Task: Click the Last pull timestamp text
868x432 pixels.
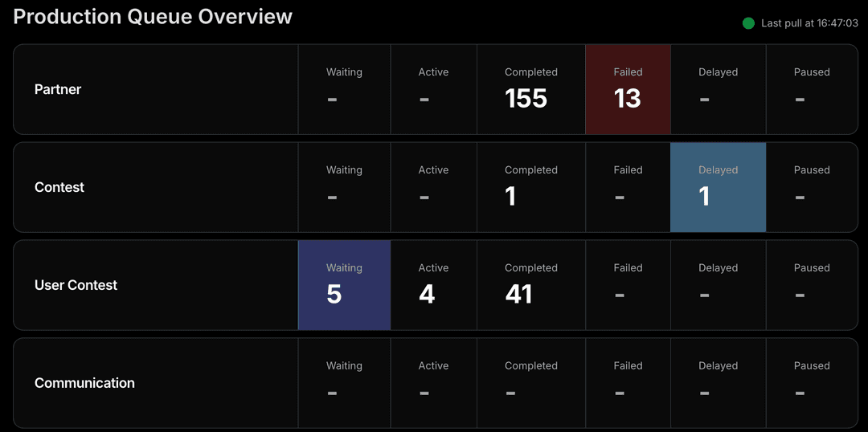Action: 809,23
